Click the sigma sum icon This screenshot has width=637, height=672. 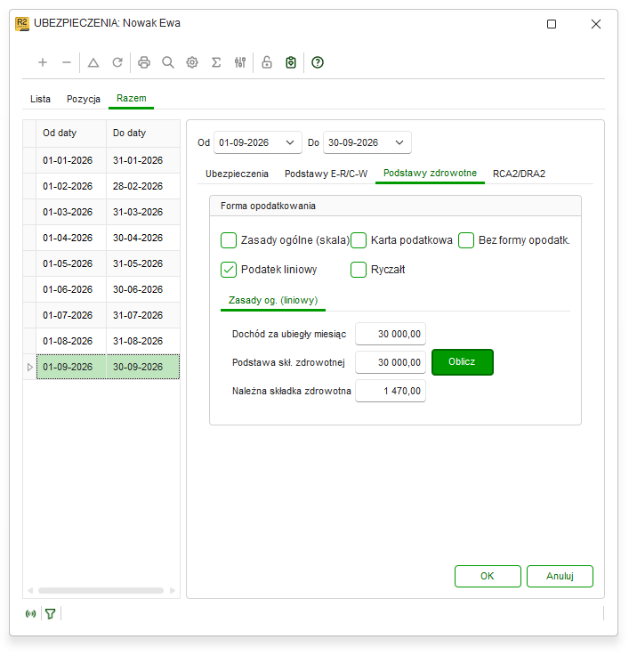pyautogui.click(x=216, y=62)
